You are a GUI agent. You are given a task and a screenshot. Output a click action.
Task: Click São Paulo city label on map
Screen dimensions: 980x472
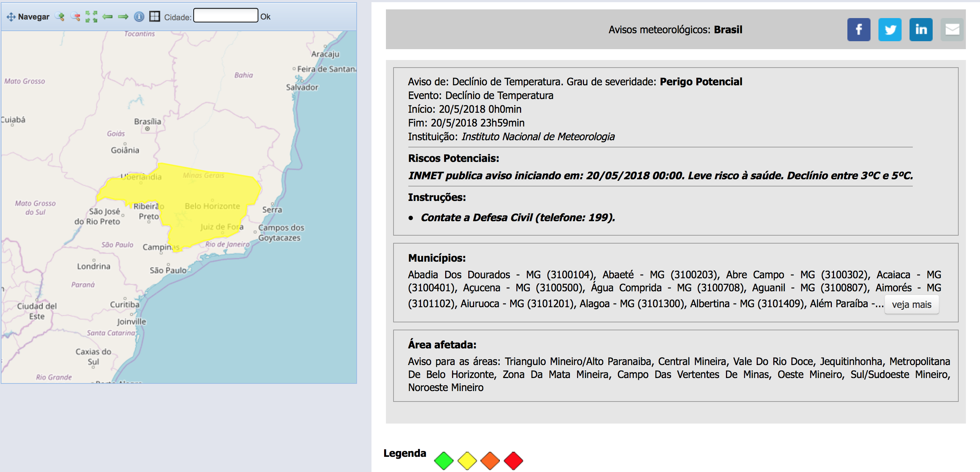point(168,270)
